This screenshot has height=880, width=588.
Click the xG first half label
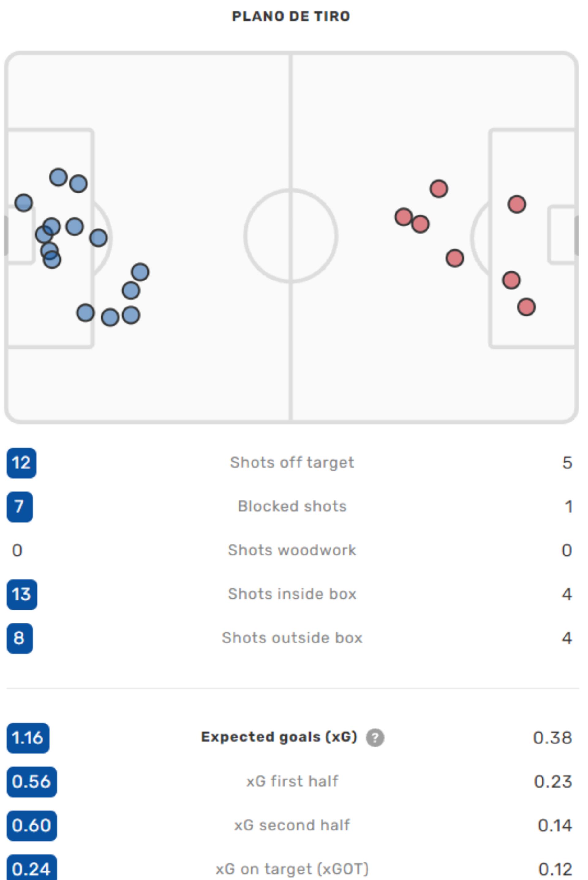coord(292,781)
